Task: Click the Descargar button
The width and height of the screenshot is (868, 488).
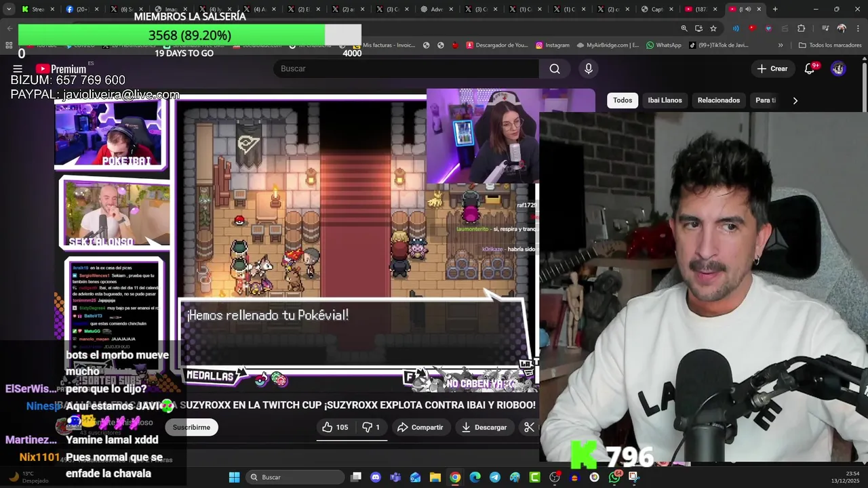Action: 485,427
